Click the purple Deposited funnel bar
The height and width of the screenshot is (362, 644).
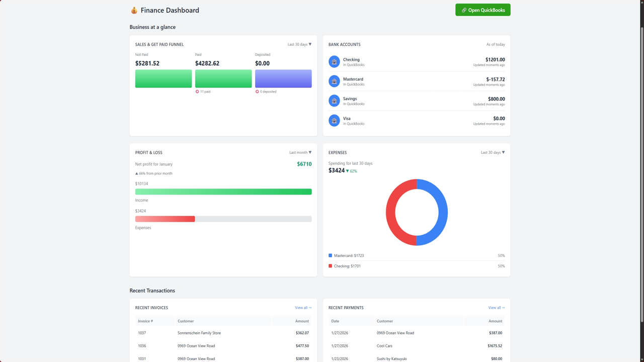(283, 78)
